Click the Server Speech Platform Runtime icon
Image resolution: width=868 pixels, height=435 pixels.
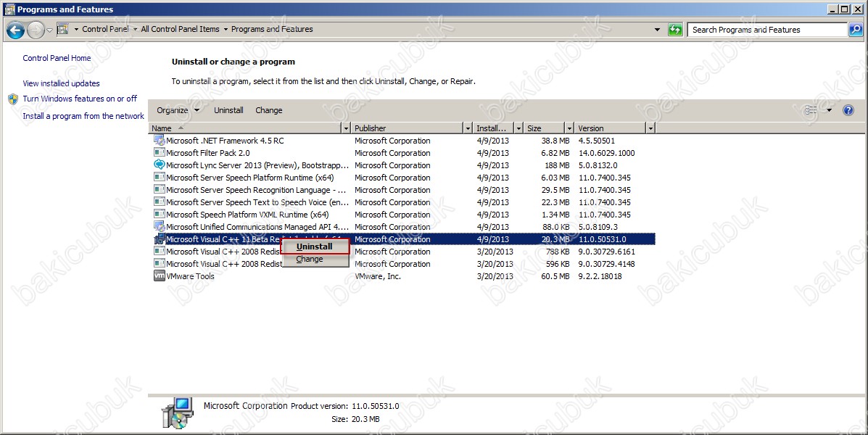[160, 178]
